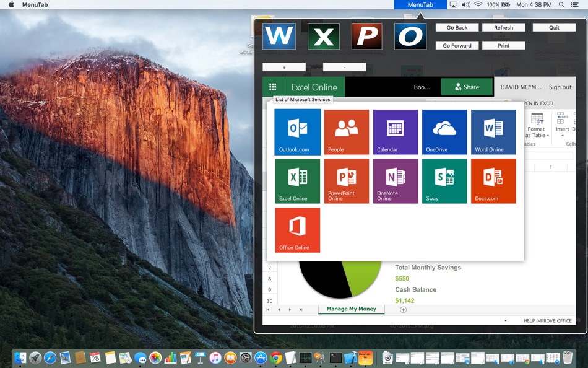588x368 pixels.
Task: Open Terminal from the Dock
Action: [335, 357]
